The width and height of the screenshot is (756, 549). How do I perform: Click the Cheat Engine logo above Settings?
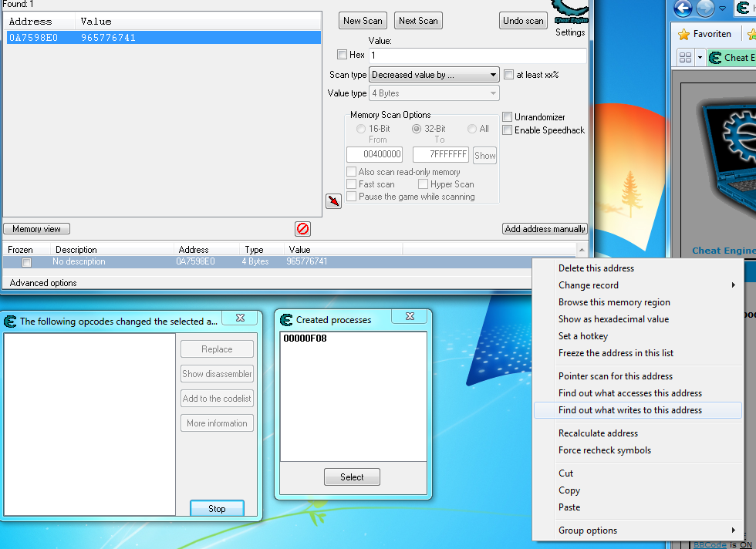pos(571,14)
